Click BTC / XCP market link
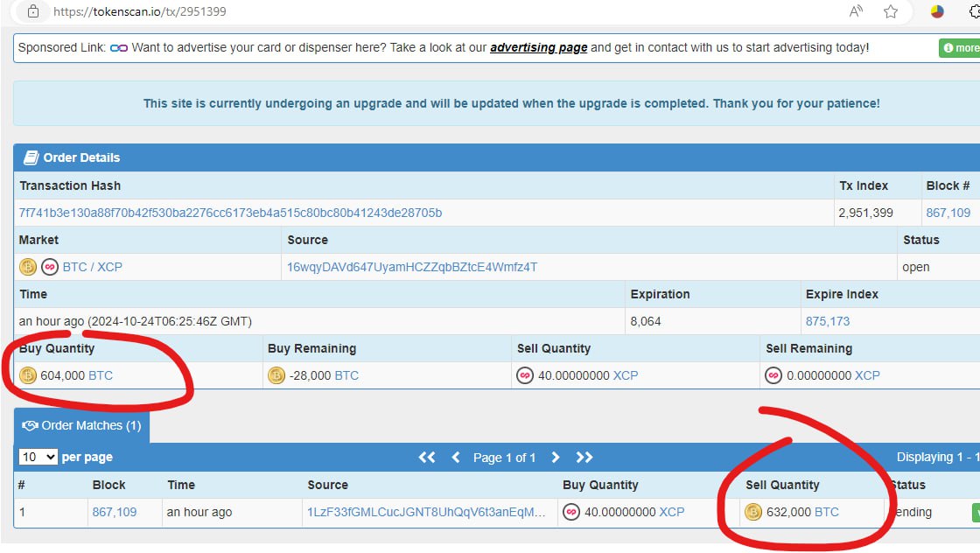 tap(93, 267)
